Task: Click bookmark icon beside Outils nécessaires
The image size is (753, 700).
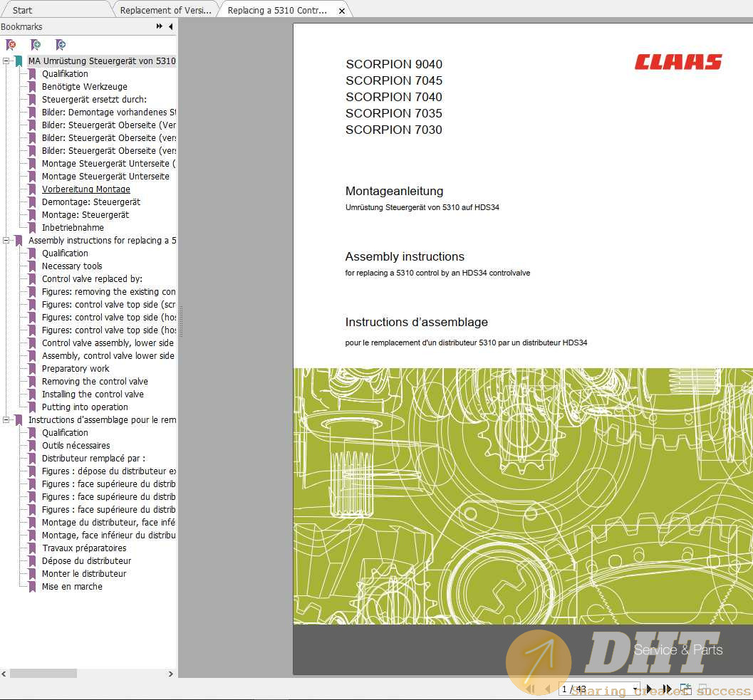Action: 32,446
